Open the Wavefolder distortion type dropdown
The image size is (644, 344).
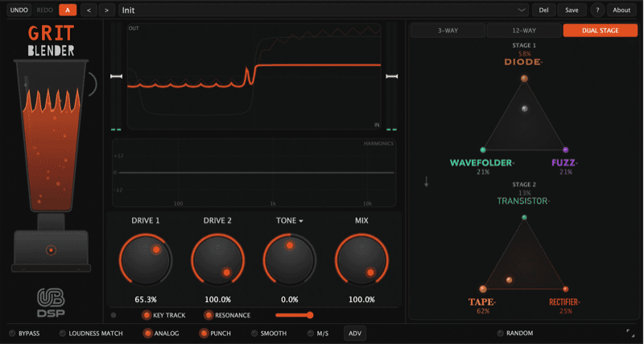point(482,163)
